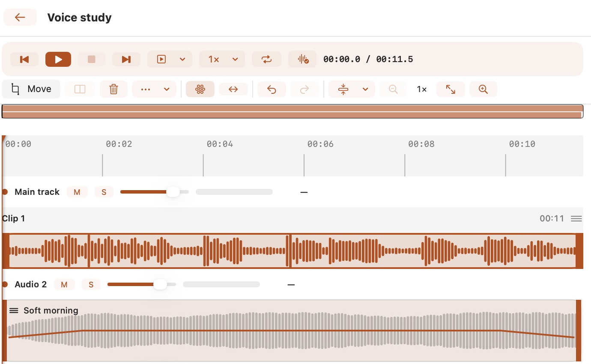The image size is (591, 364).
Task: Click the Audio 2 track color dot
Action: pyautogui.click(x=5, y=284)
